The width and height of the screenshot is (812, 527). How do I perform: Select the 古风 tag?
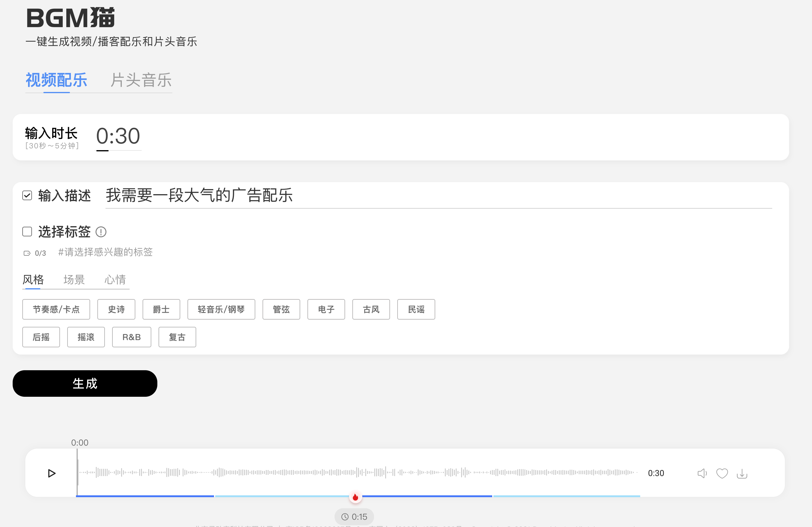tap(371, 309)
